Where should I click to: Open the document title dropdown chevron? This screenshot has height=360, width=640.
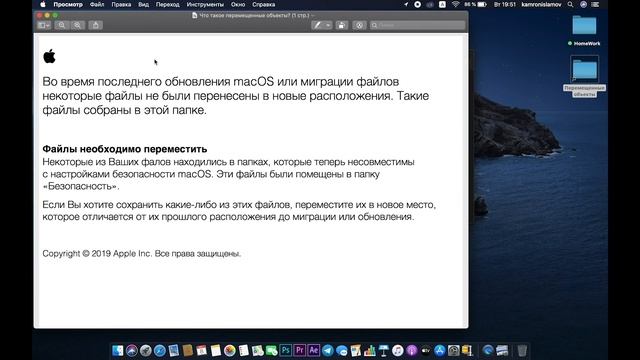click(x=313, y=16)
